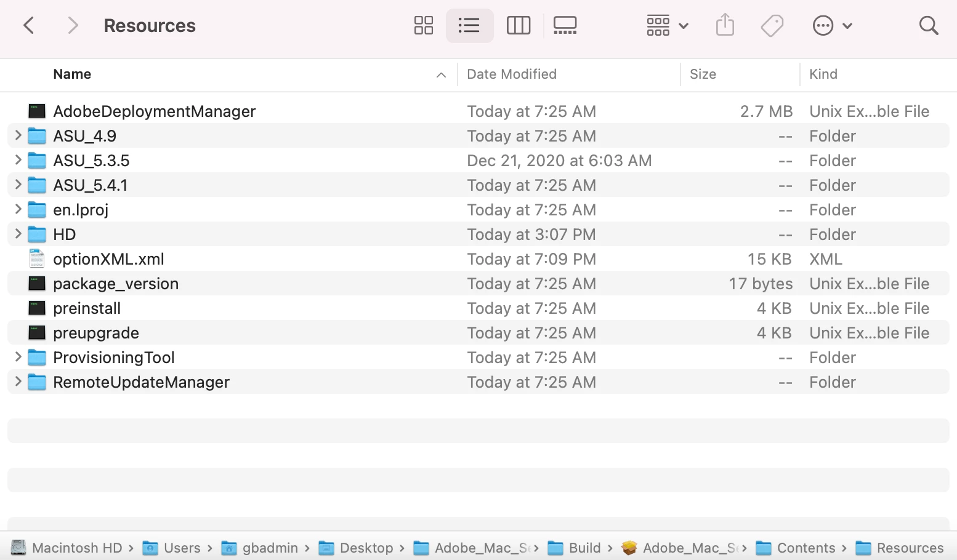957x560 pixels.
Task: Sort by the Size column header
Action: 703,74
